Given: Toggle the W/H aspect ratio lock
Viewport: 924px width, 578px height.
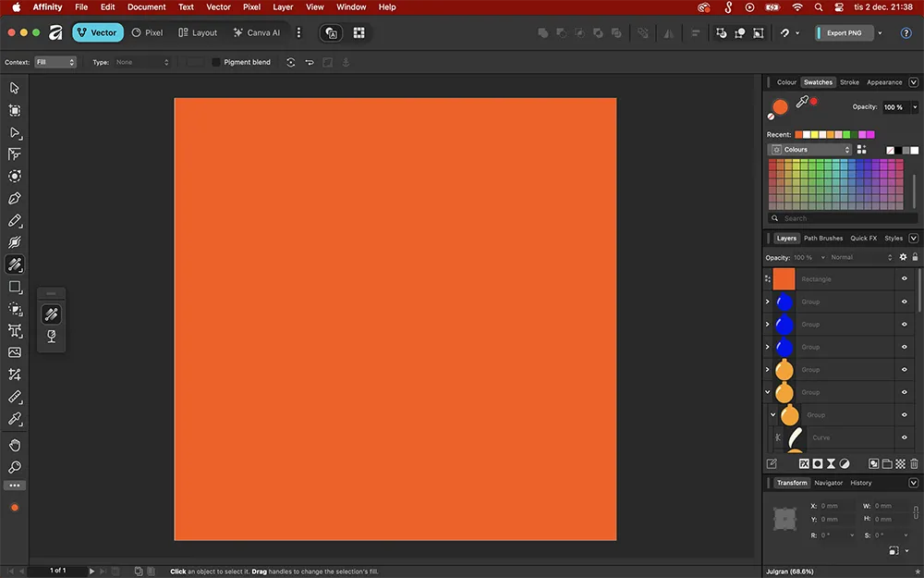Looking at the screenshot, I should 916,512.
